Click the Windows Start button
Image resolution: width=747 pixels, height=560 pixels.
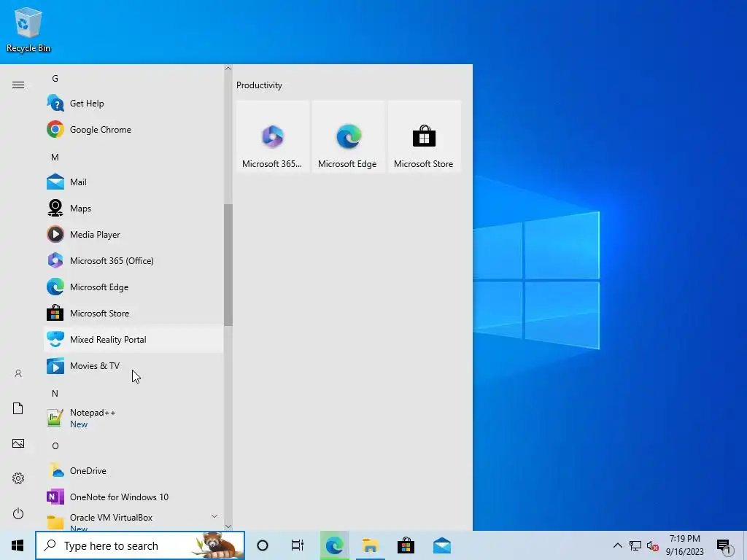(x=18, y=545)
